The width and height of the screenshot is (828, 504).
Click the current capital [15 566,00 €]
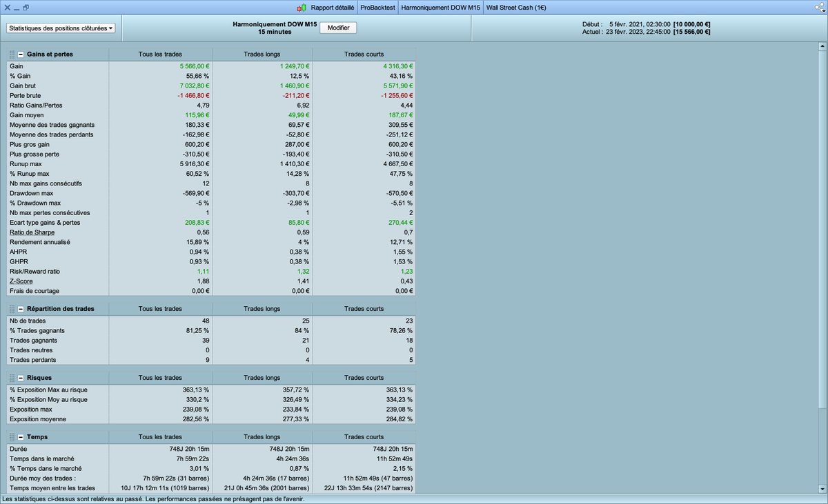pyautogui.click(x=692, y=32)
